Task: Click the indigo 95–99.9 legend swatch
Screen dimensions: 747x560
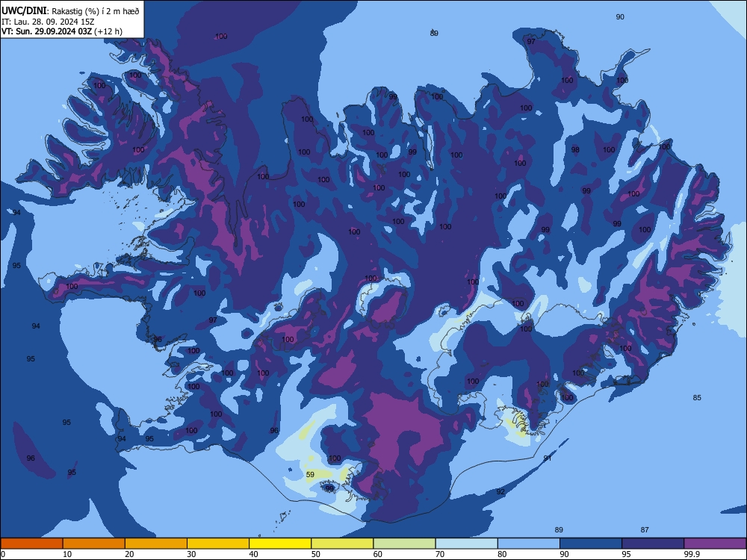Action: click(x=653, y=544)
